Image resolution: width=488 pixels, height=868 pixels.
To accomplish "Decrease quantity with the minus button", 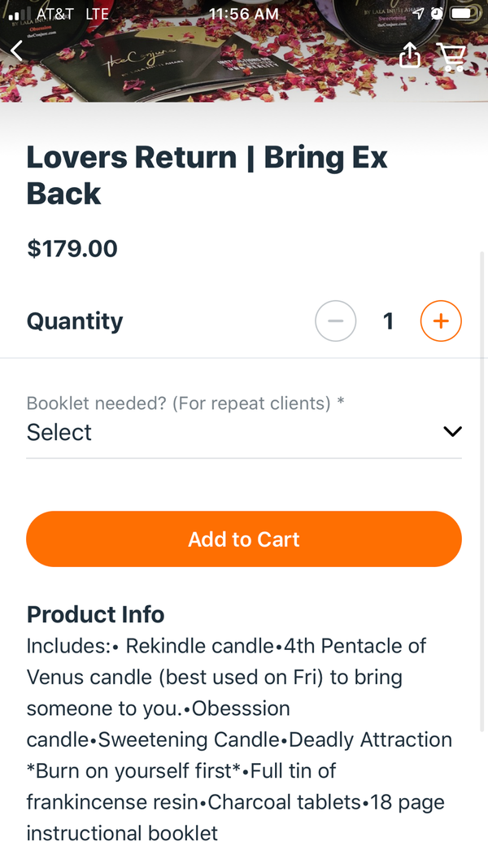I will (335, 321).
